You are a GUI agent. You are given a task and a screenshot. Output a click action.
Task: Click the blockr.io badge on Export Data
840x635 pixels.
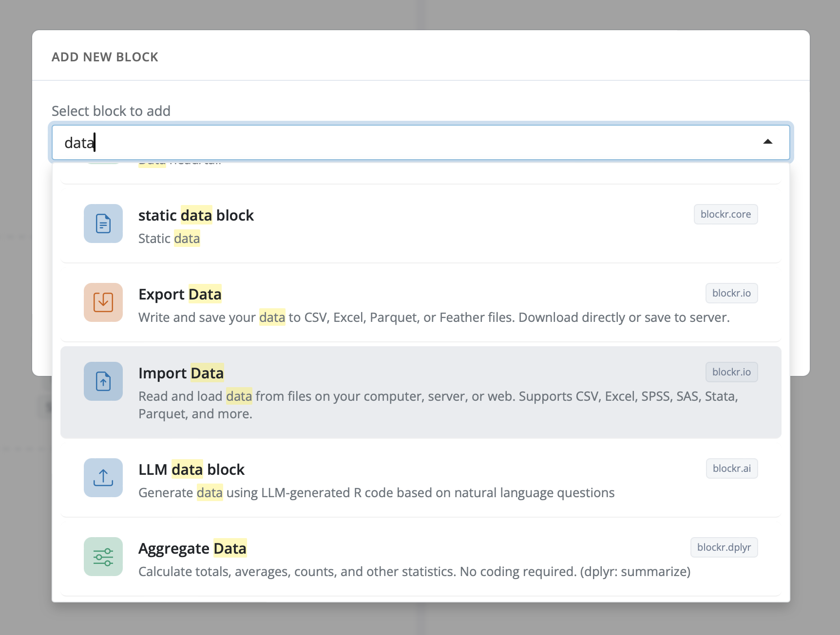731,293
